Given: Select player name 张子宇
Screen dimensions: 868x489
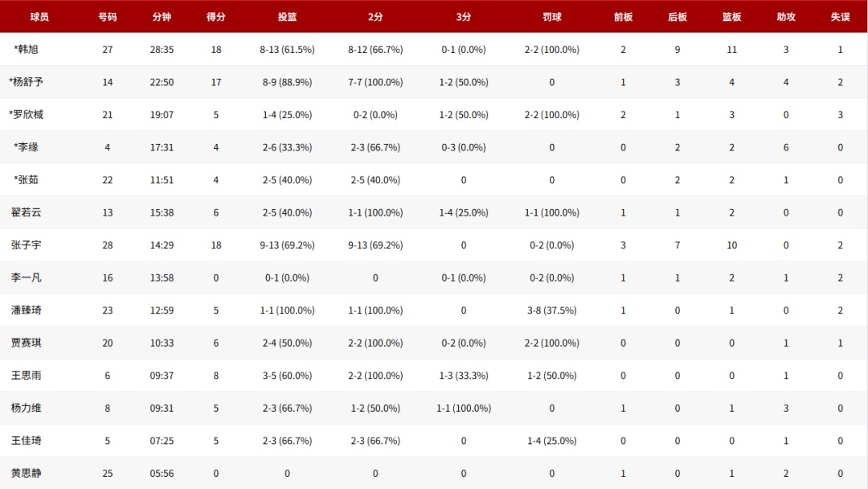Looking at the screenshot, I should (27, 245).
